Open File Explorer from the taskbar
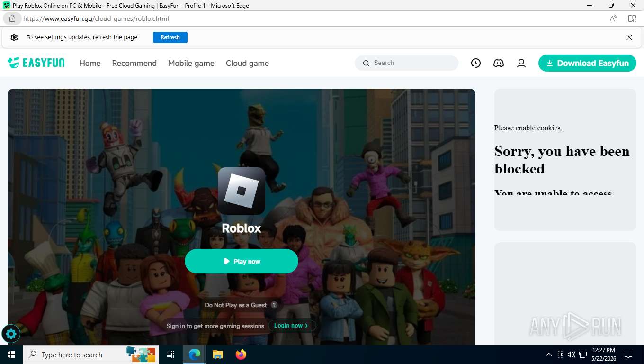 [217, 355]
